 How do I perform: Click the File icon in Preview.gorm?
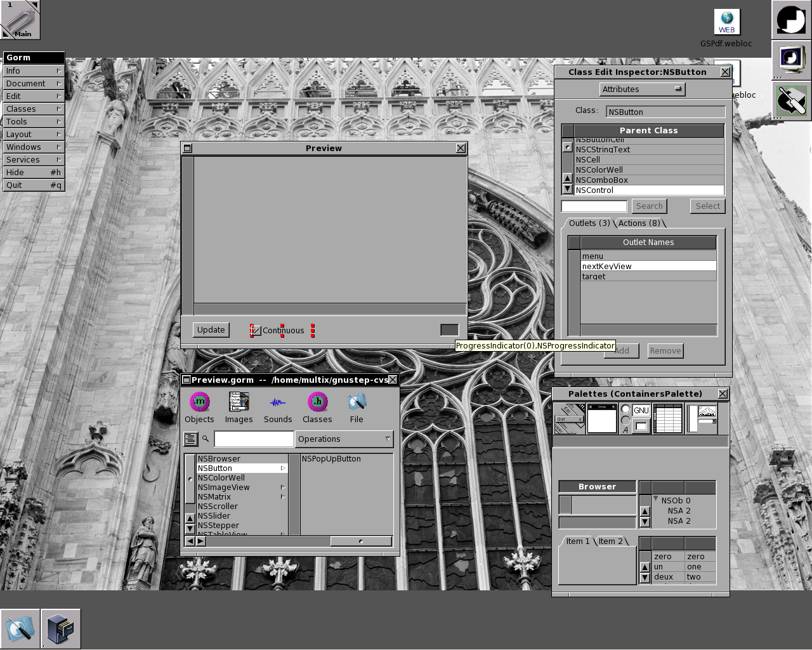(357, 402)
